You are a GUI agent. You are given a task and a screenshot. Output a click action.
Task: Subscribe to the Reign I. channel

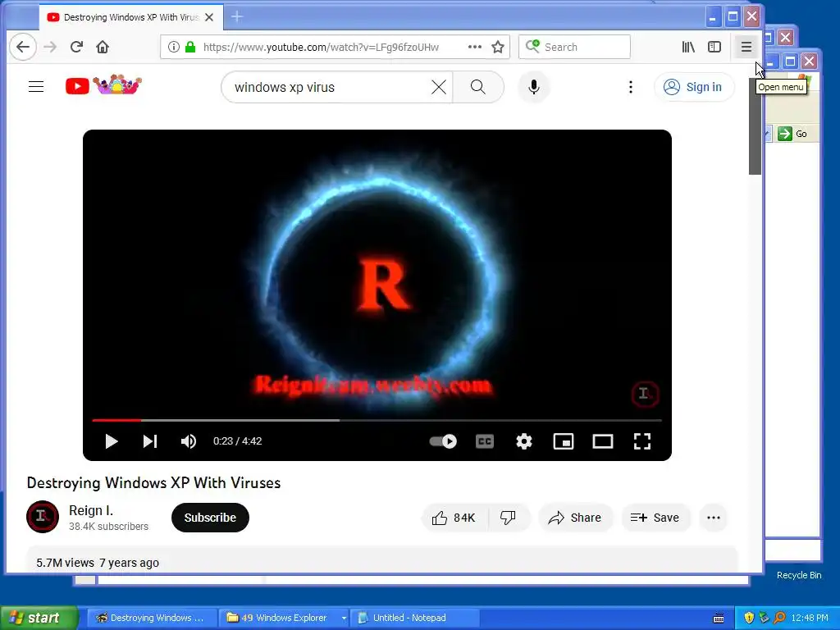[210, 518]
